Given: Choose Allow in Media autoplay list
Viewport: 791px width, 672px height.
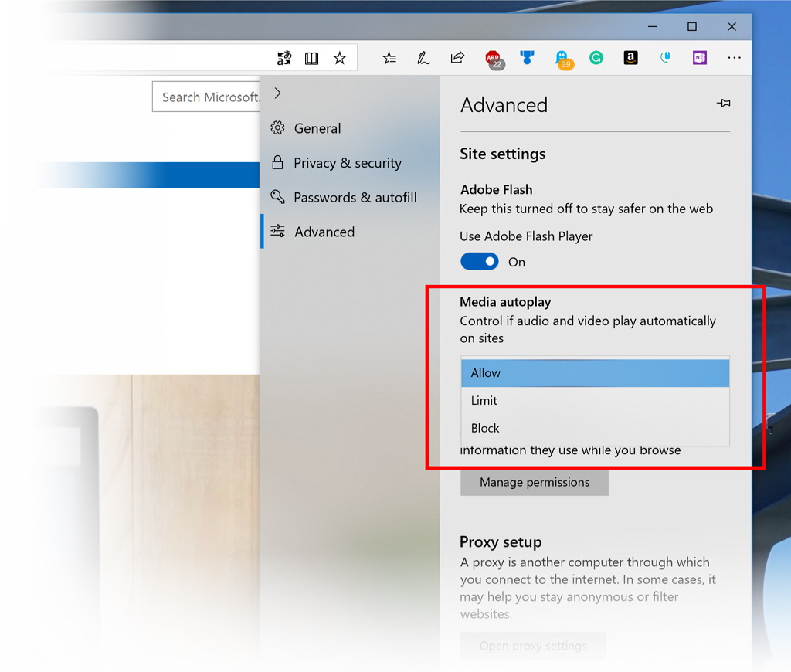Looking at the screenshot, I should click(x=596, y=373).
